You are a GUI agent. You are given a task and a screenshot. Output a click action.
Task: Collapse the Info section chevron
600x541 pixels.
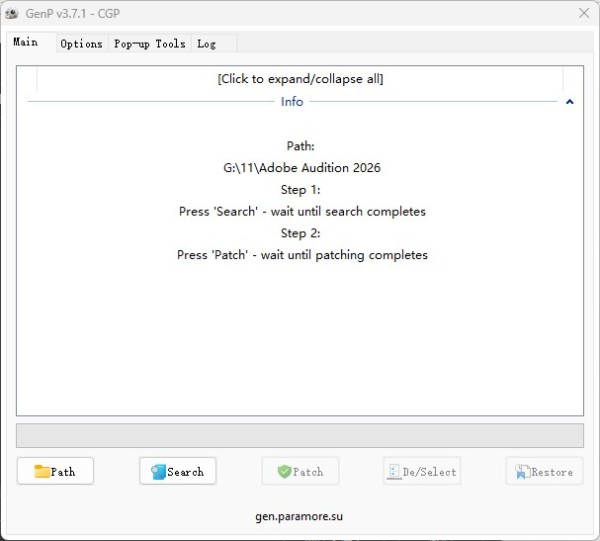569,102
